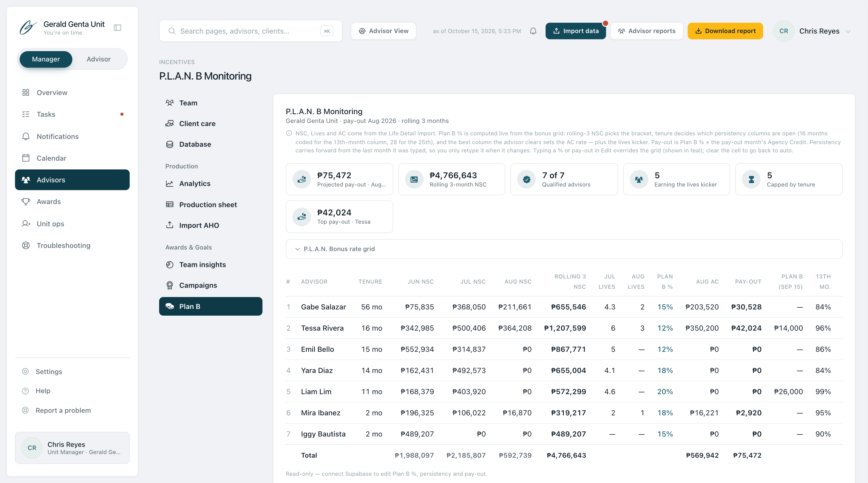Click the Projected pay-out card icon

(x=301, y=179)
